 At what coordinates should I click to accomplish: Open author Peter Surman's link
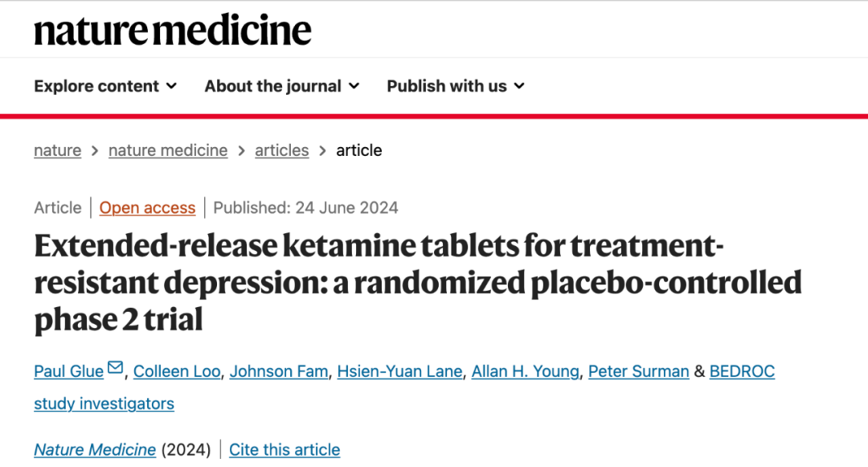[x=638, y=371]
